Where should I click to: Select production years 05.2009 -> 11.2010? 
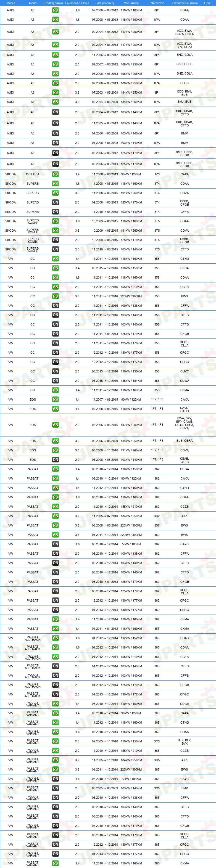coord(105,450)
